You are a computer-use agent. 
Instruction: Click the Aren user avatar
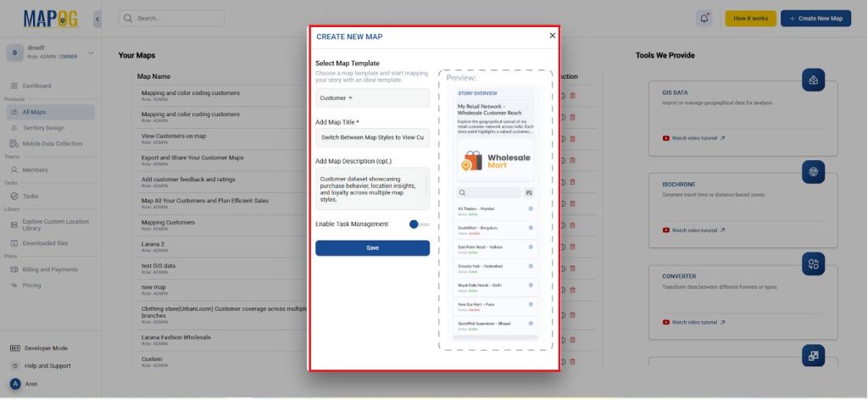[x=15, y=384]
